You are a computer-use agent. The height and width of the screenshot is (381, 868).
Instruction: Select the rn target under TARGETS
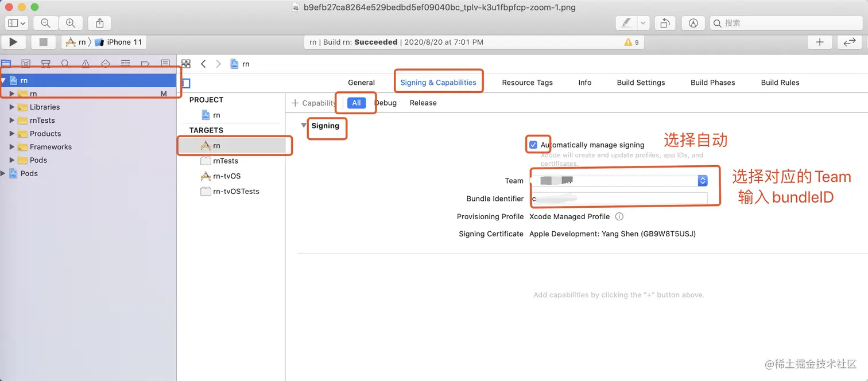(231, 145)
